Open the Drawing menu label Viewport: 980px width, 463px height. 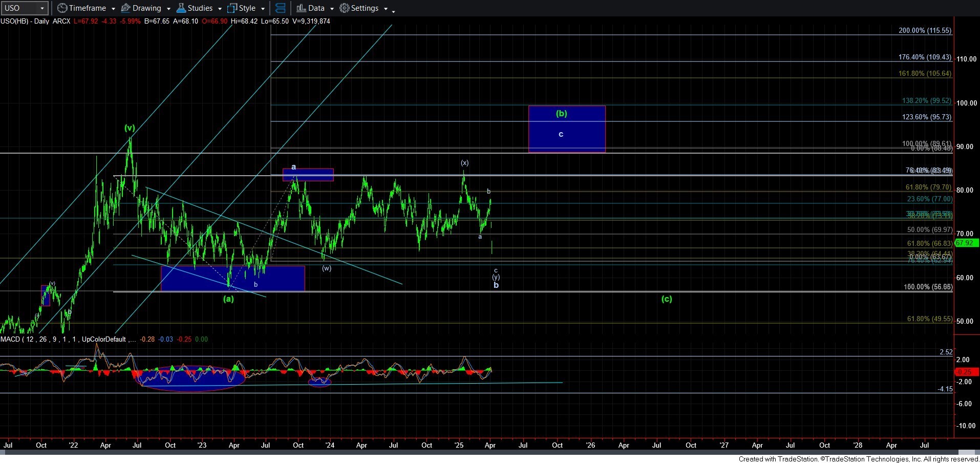click(146, 8)
